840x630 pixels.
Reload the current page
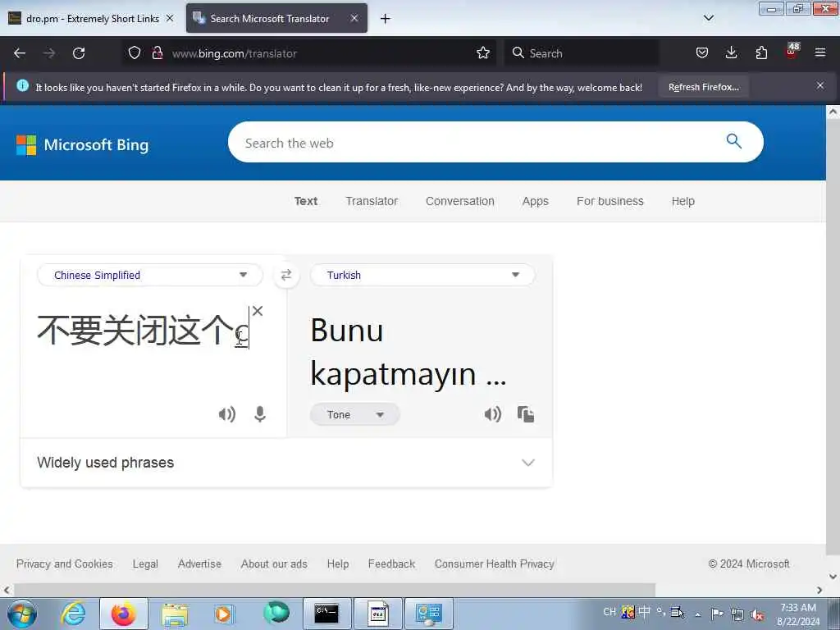pyautogui.click(x=79, y=53)
